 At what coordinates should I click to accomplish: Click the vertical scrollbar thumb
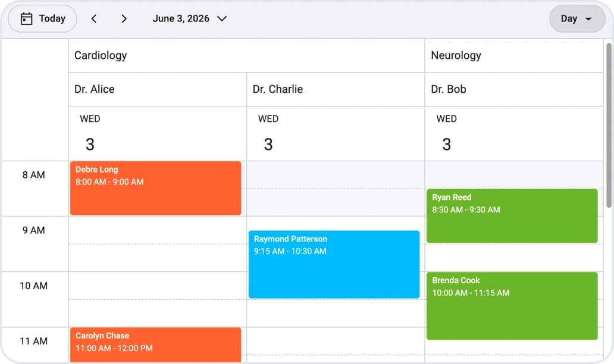609,125
